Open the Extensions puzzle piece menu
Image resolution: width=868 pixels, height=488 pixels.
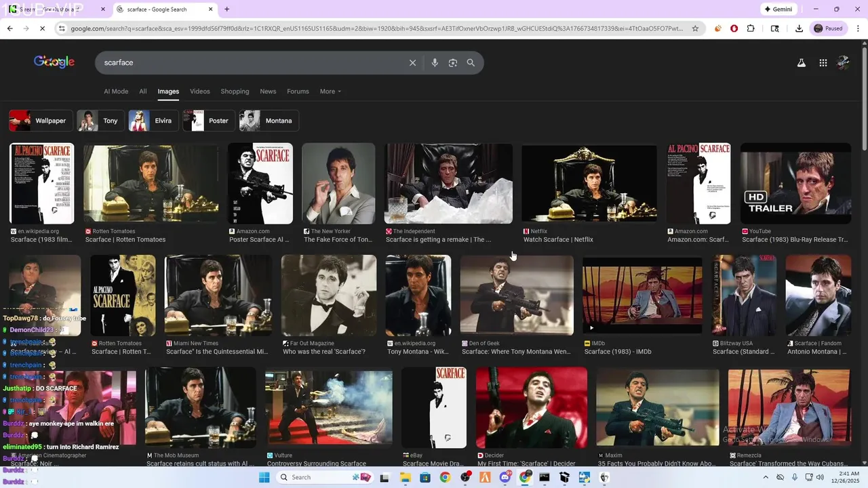click(x=751, y=28)
